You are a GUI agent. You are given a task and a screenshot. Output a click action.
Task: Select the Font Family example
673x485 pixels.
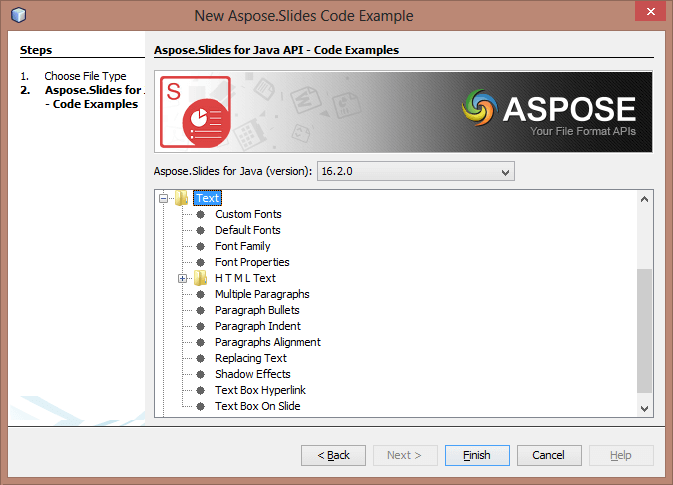tap(243, 246)
